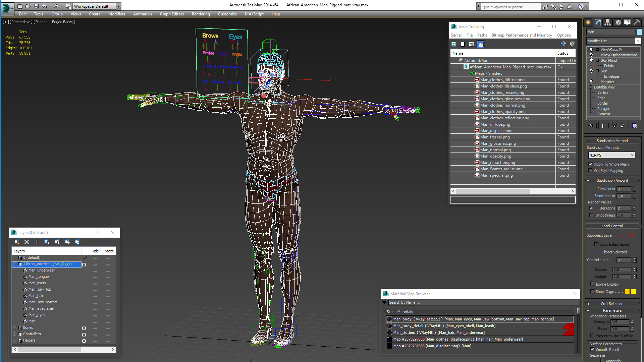Collapse Skin Morph modifier tree
Screen dimensions: 644x362
coord(597,60)
